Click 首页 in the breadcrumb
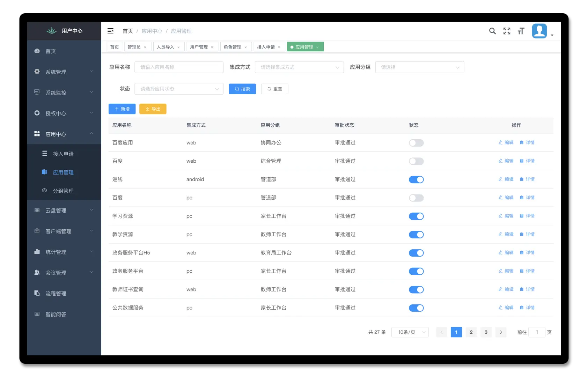Image resolution: width=588 pixels, height=377 pixels. click(x=128, y=31)
